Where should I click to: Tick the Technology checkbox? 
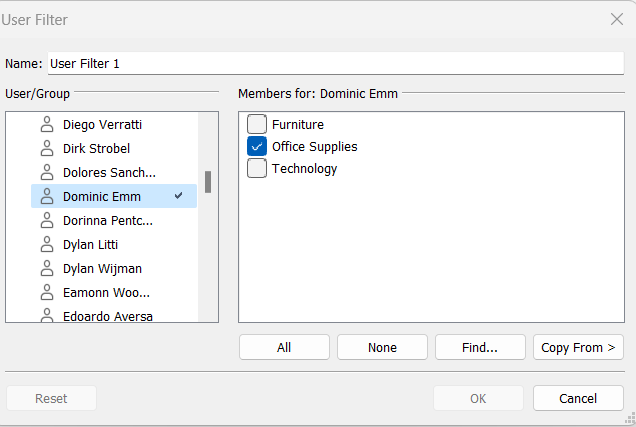point(257,169)
